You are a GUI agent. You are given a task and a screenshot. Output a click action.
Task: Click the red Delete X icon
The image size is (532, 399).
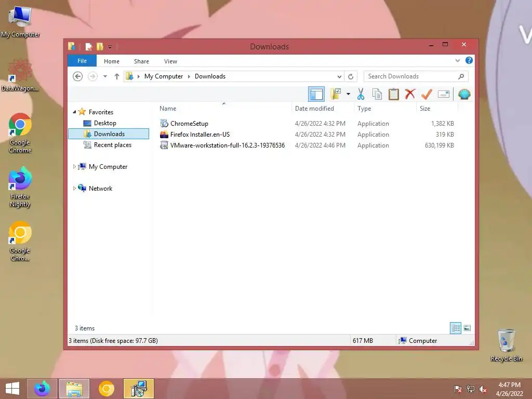point(410,94)
